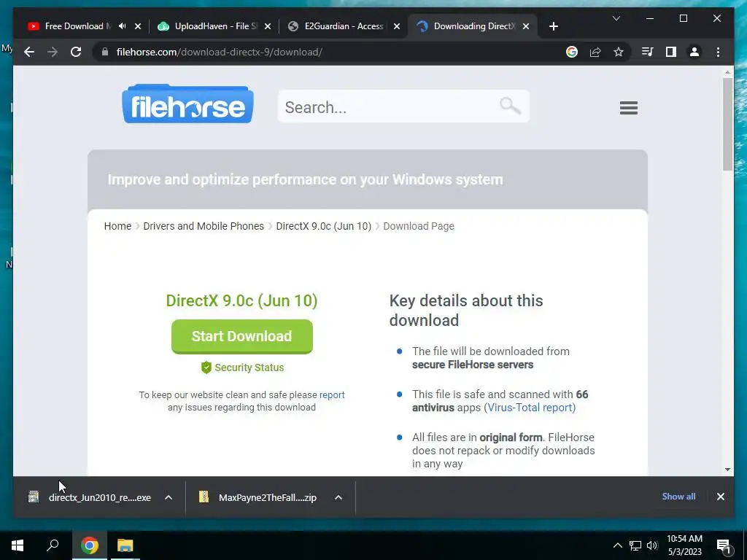Click the report link

click(x=332, y=394)
